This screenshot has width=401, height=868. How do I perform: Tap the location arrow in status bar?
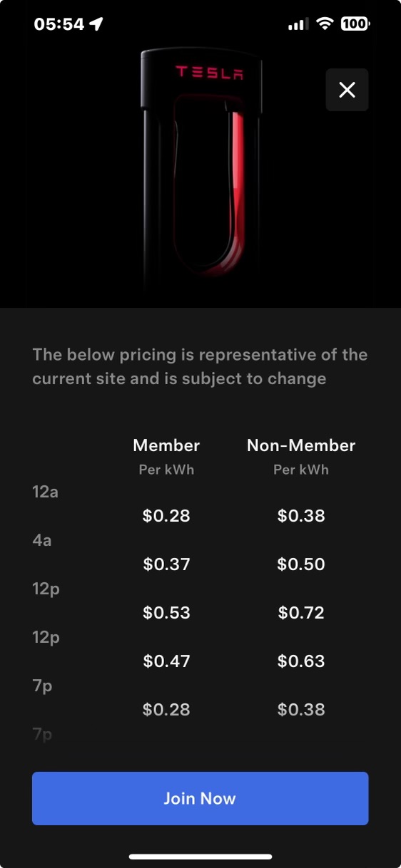point(96,24)
